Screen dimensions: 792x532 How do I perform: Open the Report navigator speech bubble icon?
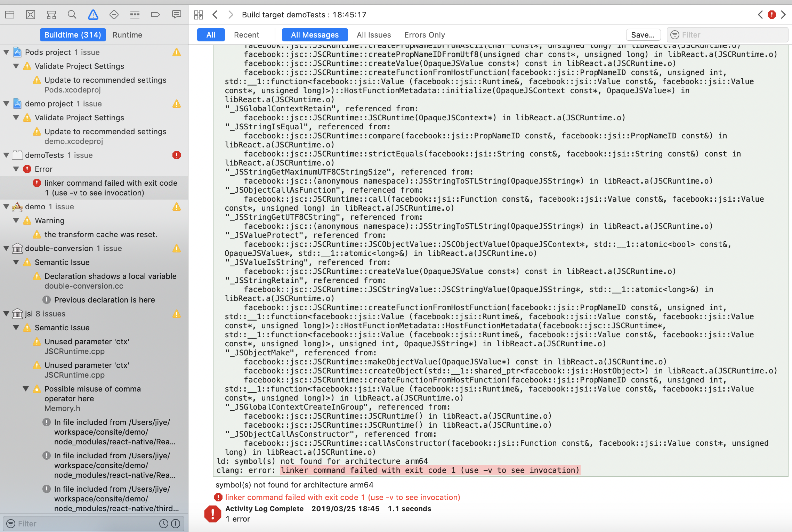[176, 15]
